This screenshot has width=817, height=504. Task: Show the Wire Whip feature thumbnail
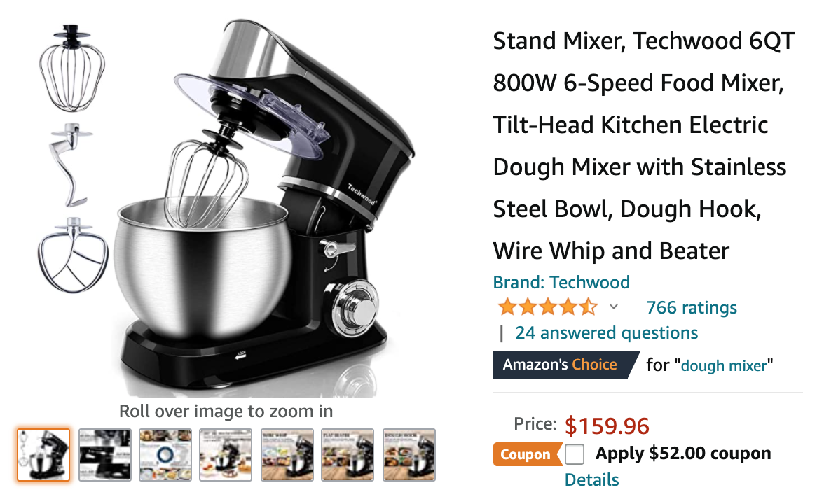click(287, 455)
